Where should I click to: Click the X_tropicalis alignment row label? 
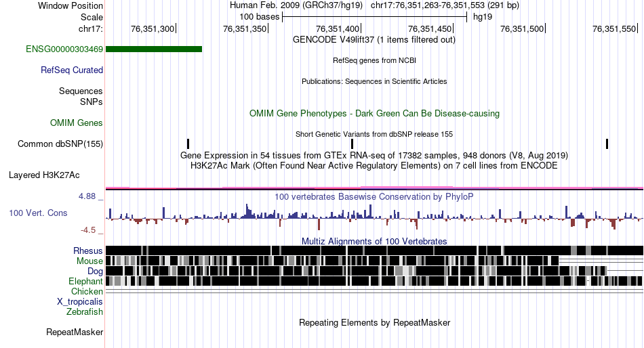80,302
